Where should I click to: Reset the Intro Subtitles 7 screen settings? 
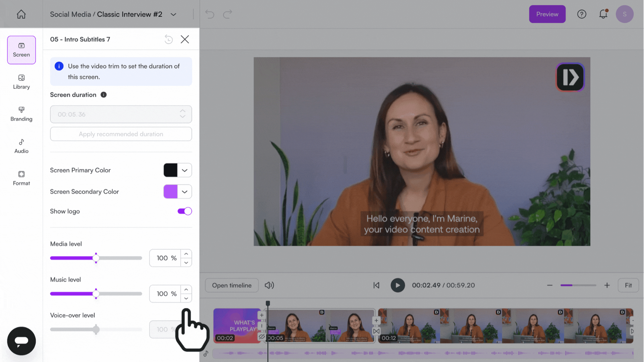point(169,39)
